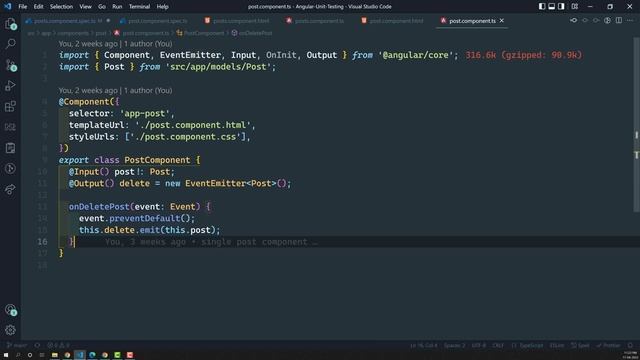Open the Selection menu
Image resolution: width=640 pixels, height=360 pixels.
[61, 7]
